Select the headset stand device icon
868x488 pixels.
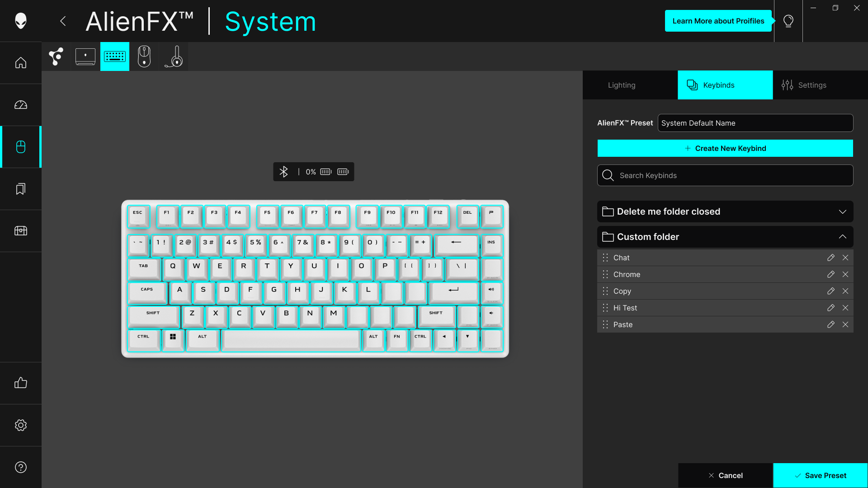tap(174, 56)
